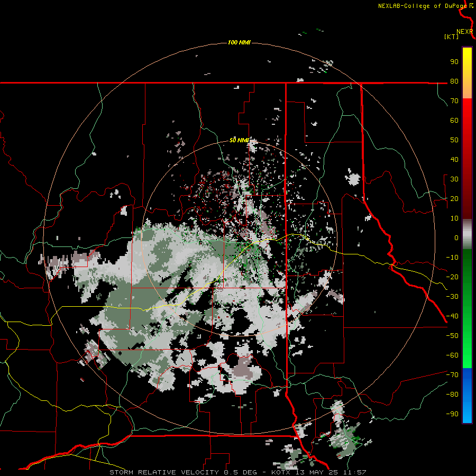Click the NEXLAB-College of DuPage credit text
The image size is (476, 476).
coord(422,6)
